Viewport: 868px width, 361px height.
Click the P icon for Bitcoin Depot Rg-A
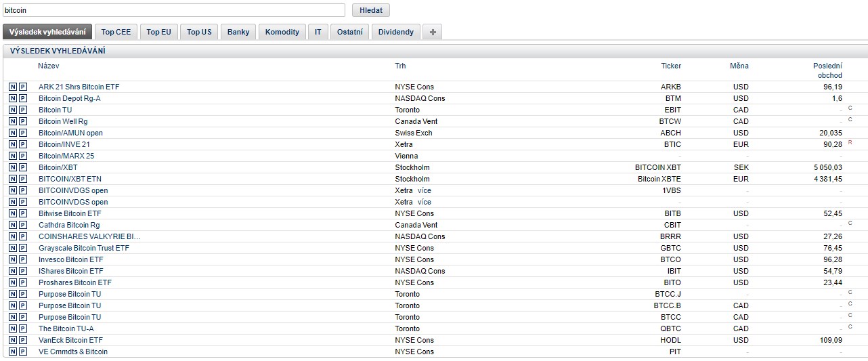point(22,98)
